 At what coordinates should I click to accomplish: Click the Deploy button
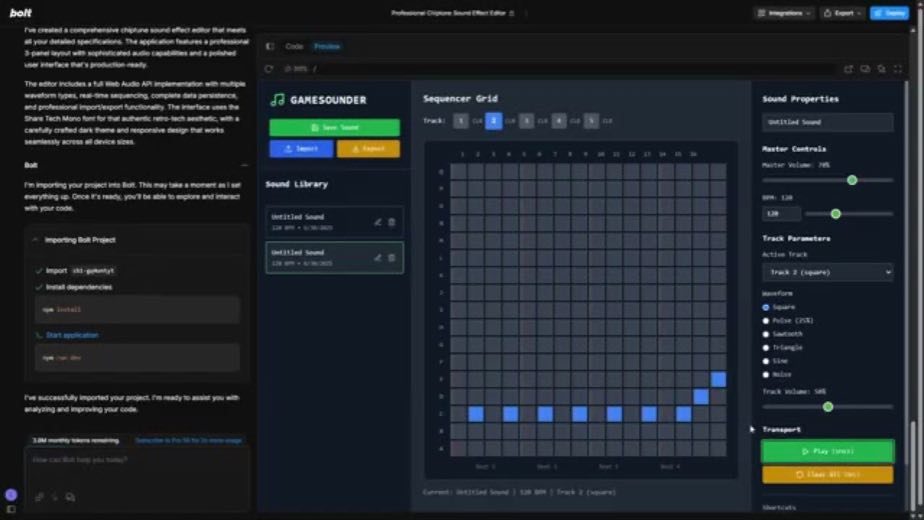coord(889,13)
